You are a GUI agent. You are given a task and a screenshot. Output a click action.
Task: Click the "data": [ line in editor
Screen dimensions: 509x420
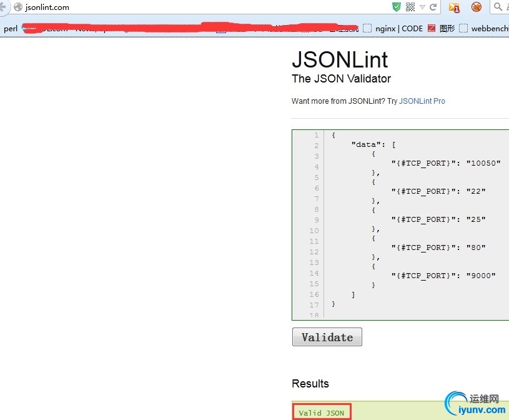(x=373, y=144)
